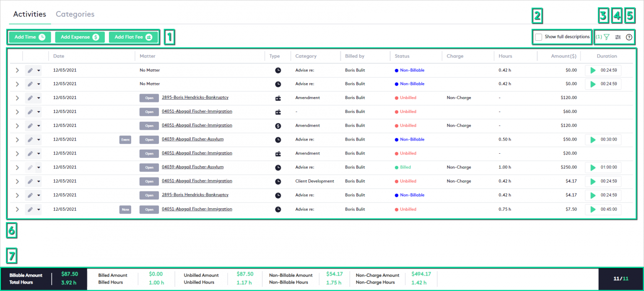Sort by the Matter column header
644x291 pixels.
pos(148,56)
